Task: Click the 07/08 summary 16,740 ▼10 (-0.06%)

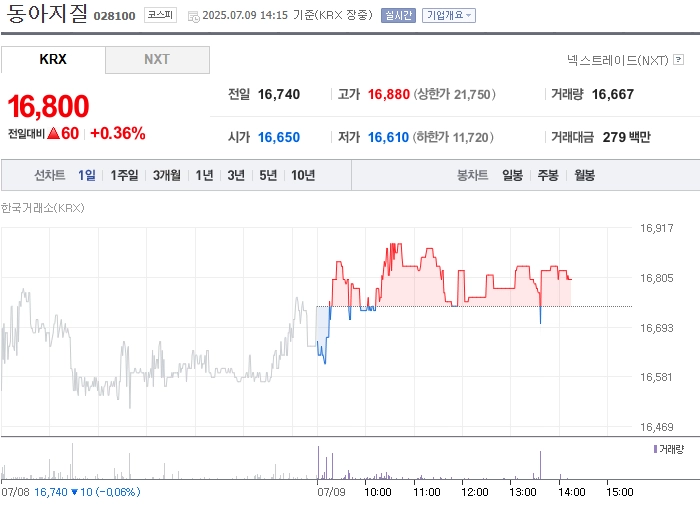Action: (87, 492)
